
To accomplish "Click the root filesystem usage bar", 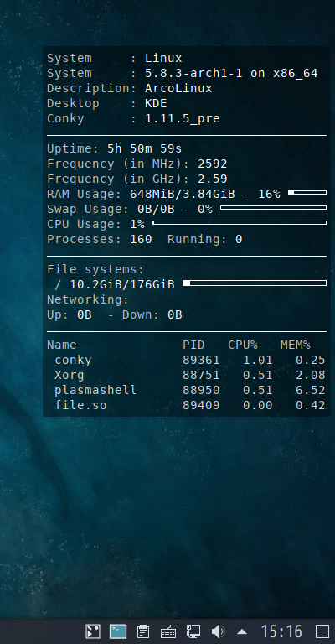I will coord(255,283).
